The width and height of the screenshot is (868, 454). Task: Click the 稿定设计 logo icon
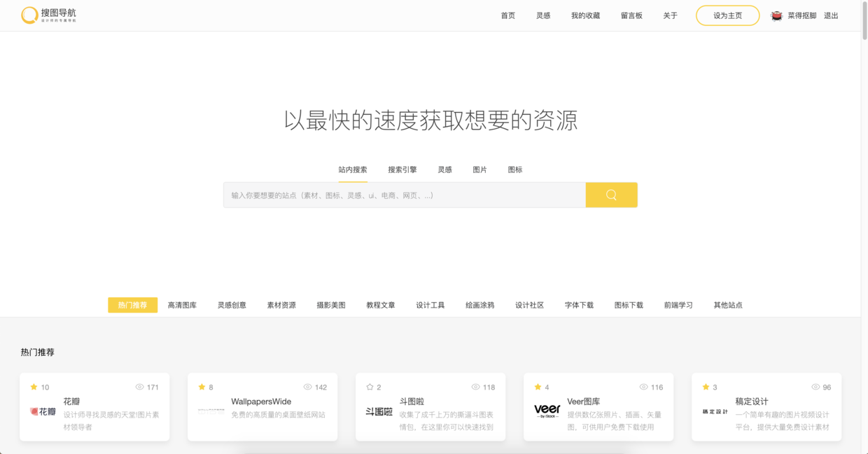tap(715, 411)
